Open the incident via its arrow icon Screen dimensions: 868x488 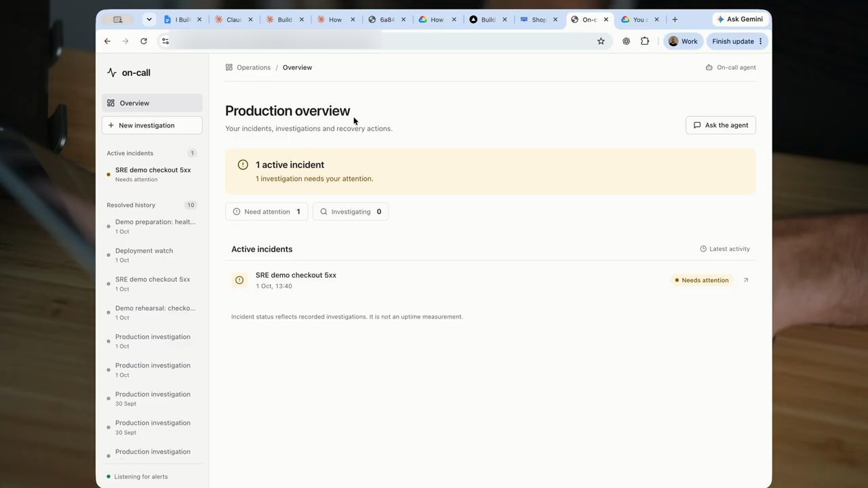coord(746,280)
